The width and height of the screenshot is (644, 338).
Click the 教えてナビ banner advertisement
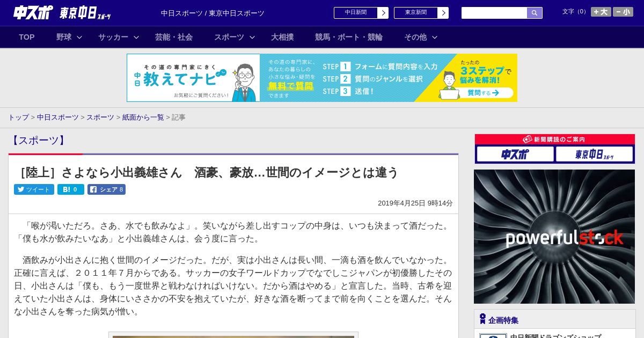(x=322, y=78)
